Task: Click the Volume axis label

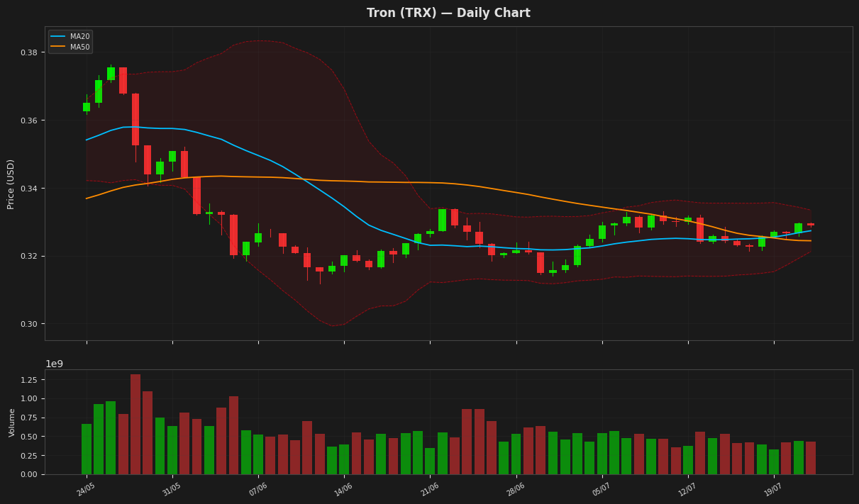Action: point(11,422)
